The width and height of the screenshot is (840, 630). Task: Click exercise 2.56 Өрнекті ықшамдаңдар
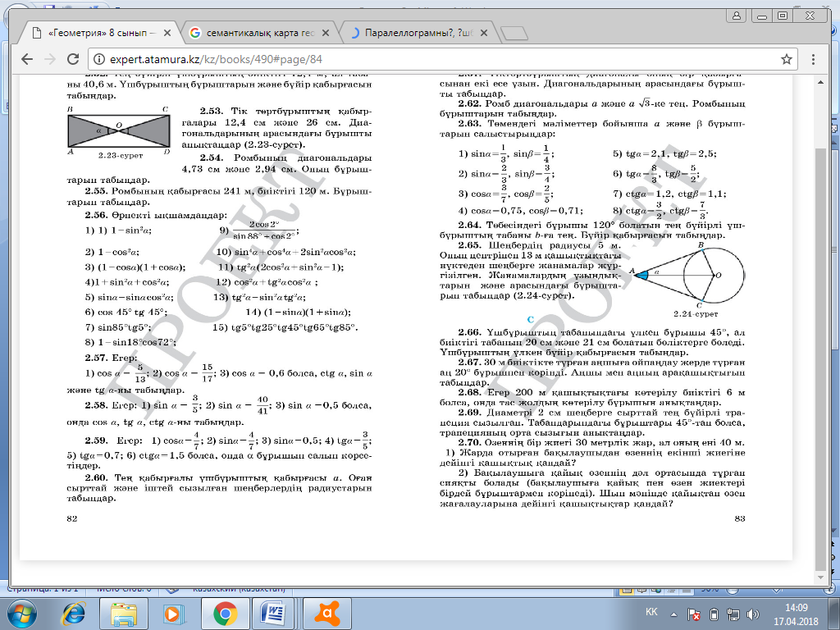(156, 216)
